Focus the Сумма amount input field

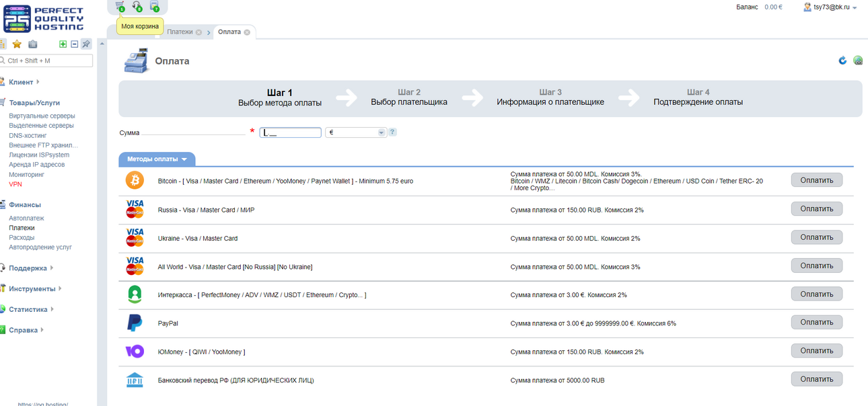[x=290, y=132]
